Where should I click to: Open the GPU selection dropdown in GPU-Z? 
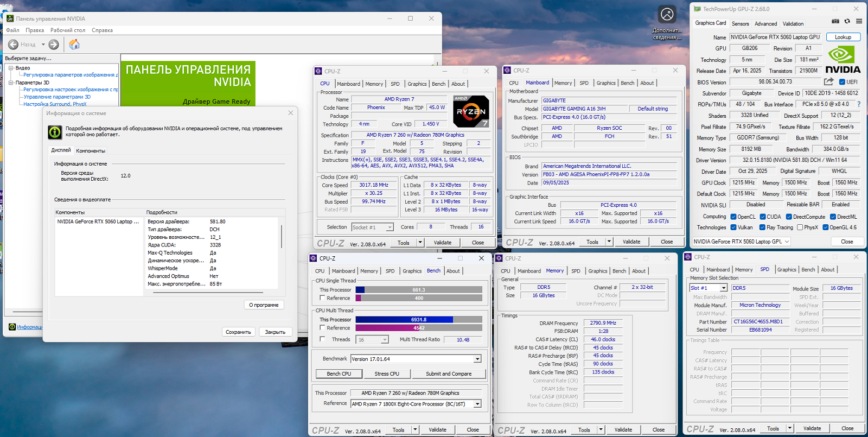pos(787,242)
